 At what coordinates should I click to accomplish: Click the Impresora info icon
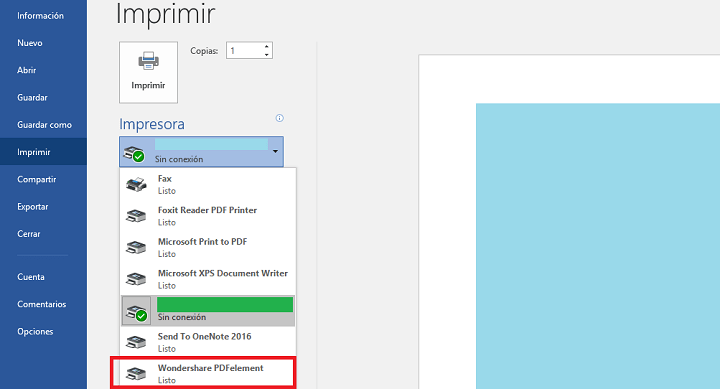coord(279,118)
